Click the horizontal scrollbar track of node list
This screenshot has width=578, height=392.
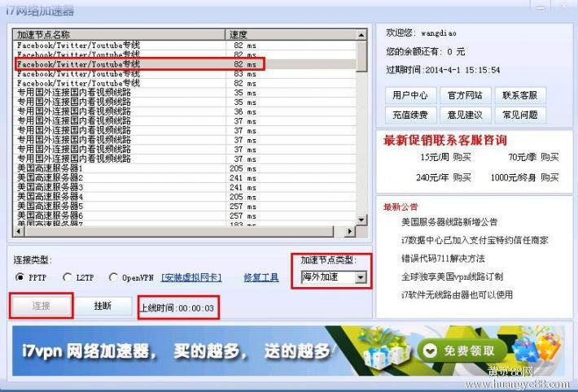pos(178,231)
